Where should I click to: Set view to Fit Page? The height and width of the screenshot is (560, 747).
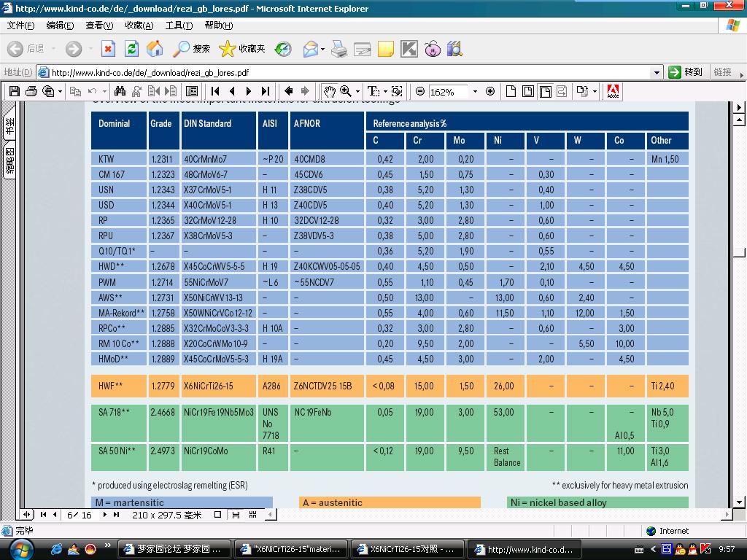(x=528, y=91)
